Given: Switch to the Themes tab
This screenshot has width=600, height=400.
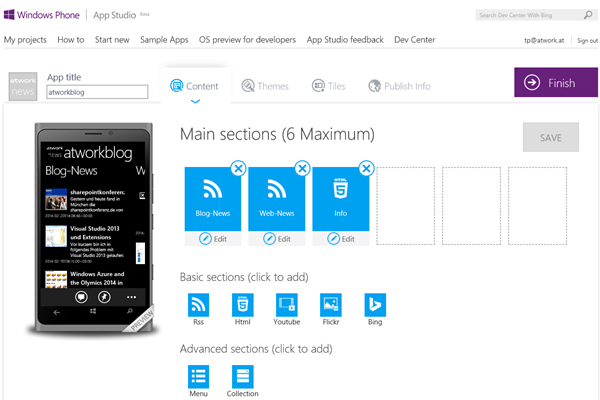Looking at the screenshot, I should pos(265,86).
